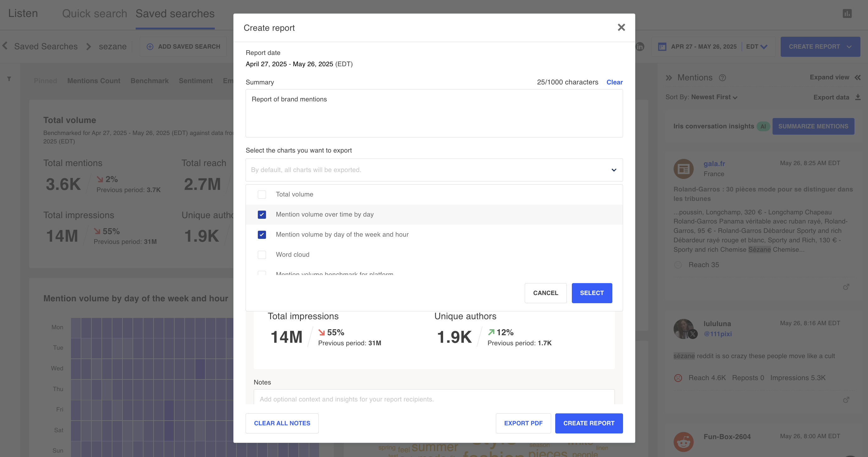Image resolution: width=868 pixels, height=457 pixels.
Task: Click Add Saved Search button
Action: 183,47
